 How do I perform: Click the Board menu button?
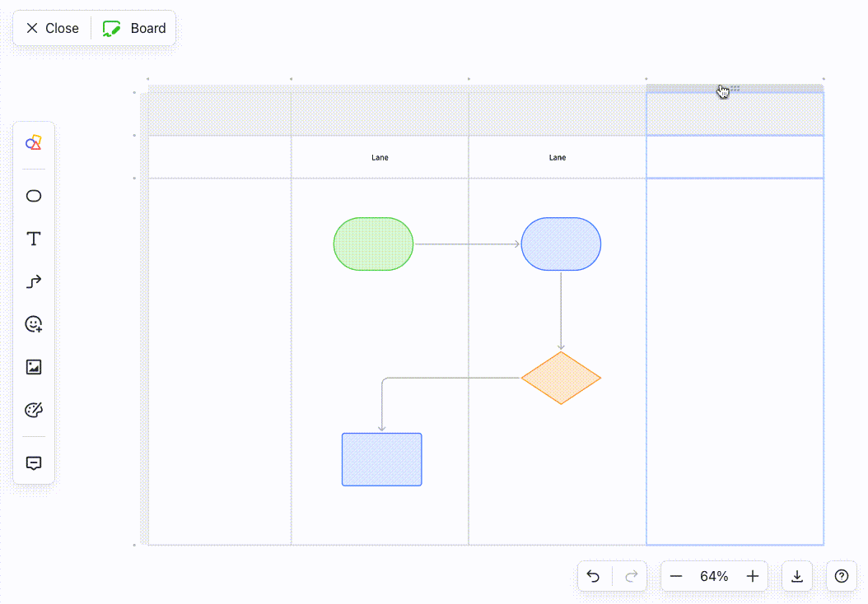[x=134, y=27]
